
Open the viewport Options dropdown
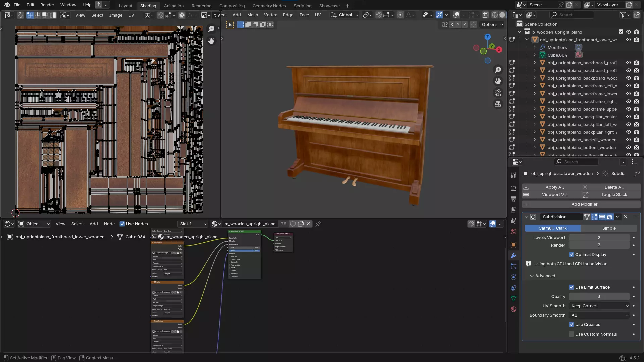[x=492, y=24]
